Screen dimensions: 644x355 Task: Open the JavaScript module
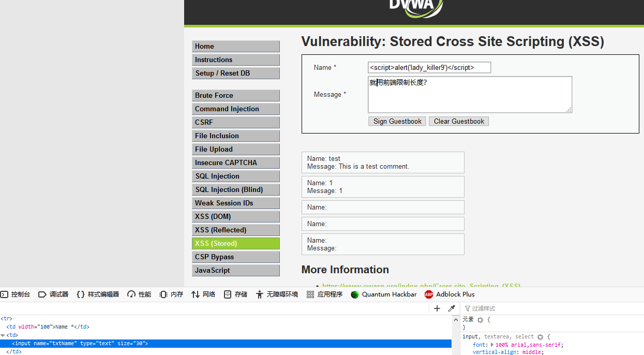pyautogui.click(x=235, y=270)
